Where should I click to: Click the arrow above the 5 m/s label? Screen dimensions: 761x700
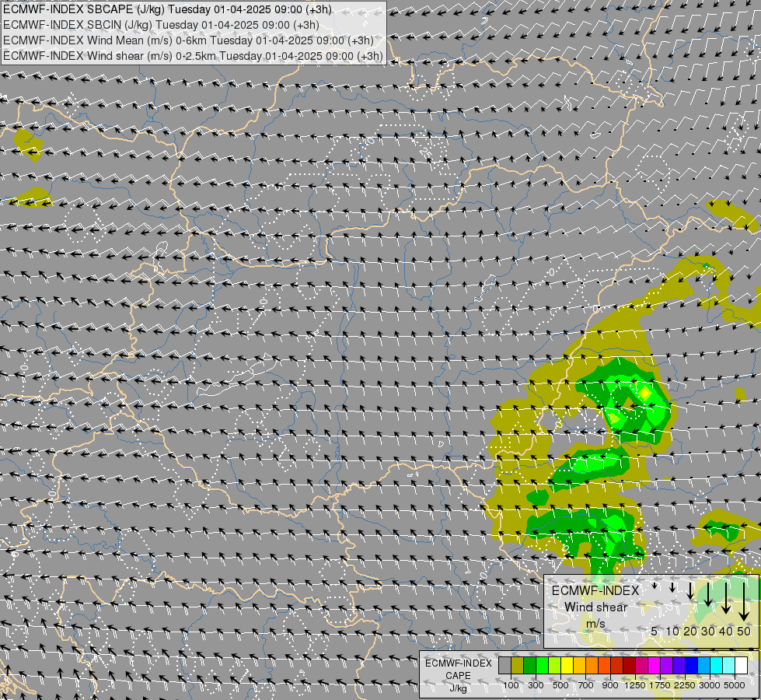tap(655, 586)
